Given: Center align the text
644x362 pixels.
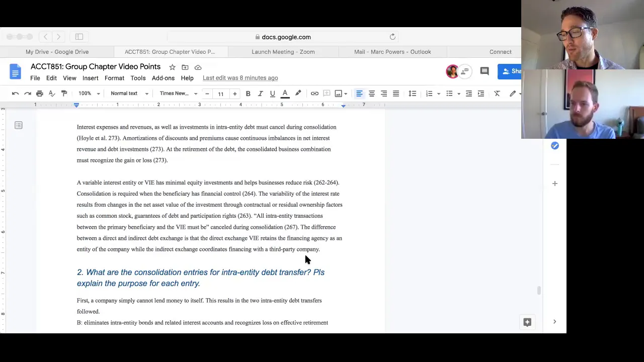Looking at the screenshot, I should point(371,94).
